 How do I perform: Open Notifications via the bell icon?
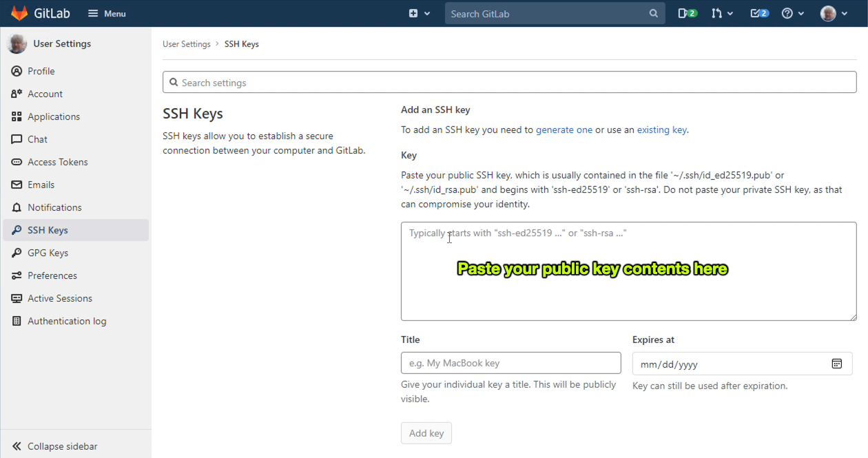pos(15,207)
